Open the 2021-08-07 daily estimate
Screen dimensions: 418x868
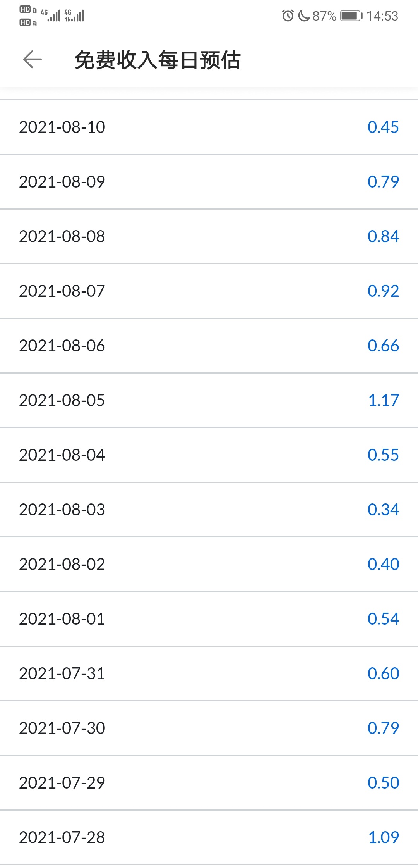coord(62,291)
